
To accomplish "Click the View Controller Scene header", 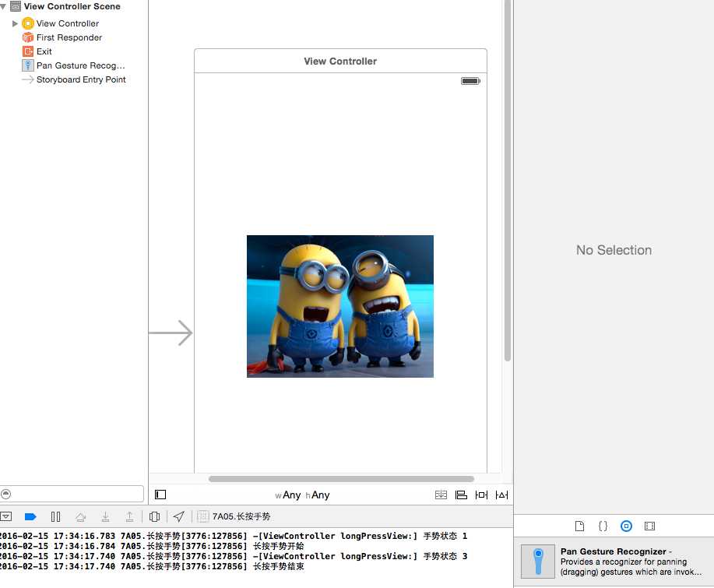I will click(x=72, y=6).
